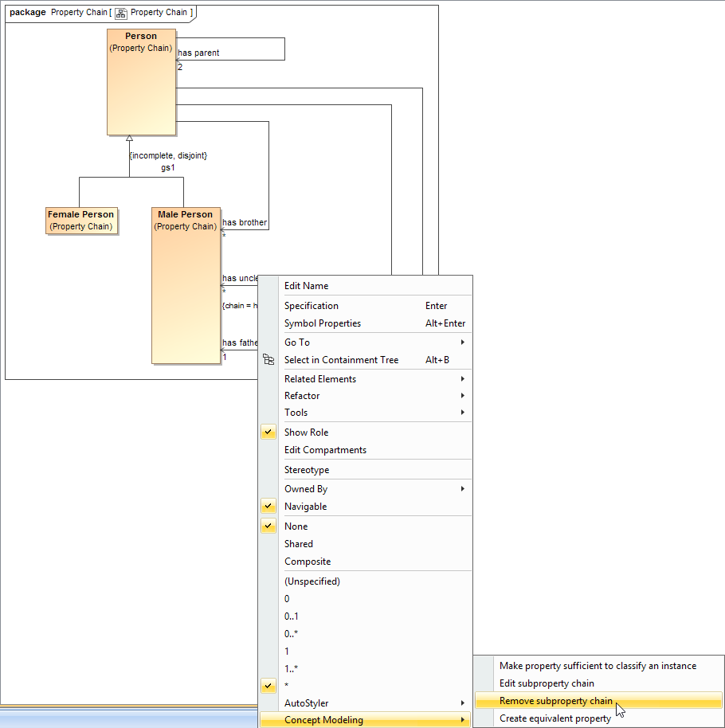Viewport: 725px width, 728px height.
Task: Select the None aggregation option
Action: click(x=296, y=526)
